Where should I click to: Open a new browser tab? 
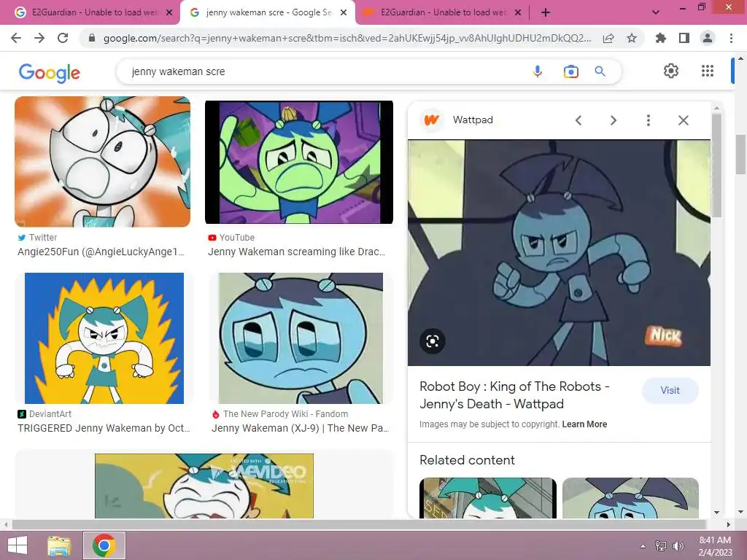tap(546, 12)
